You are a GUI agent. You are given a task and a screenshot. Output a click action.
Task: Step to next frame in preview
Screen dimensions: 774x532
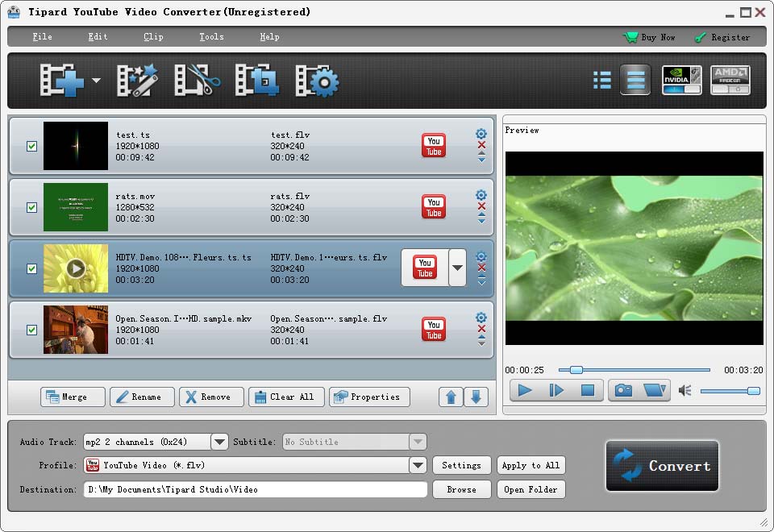tap(556, 390)
